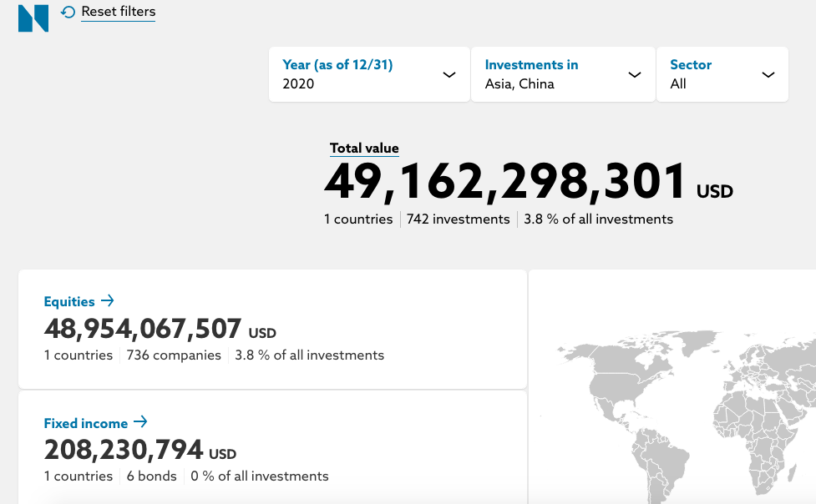The image size is (816, 504).
Task: Click the reset circular arrow icon
Action: pos(68,12)
